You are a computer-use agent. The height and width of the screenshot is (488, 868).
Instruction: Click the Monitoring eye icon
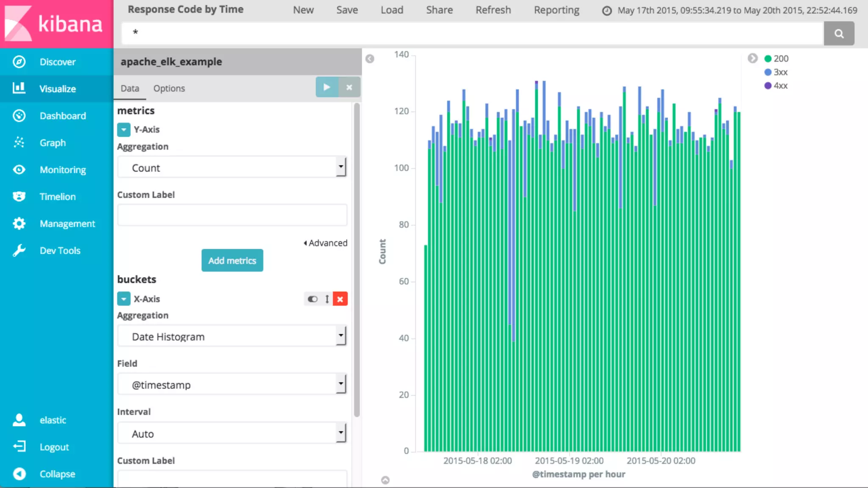coord(19,169)
